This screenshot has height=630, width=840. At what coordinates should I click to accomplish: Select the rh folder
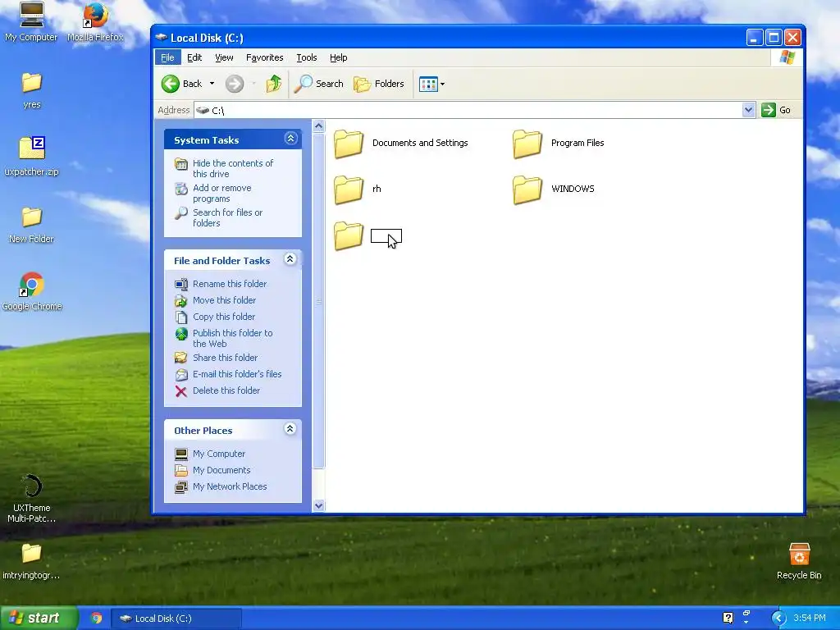(358, 189)
